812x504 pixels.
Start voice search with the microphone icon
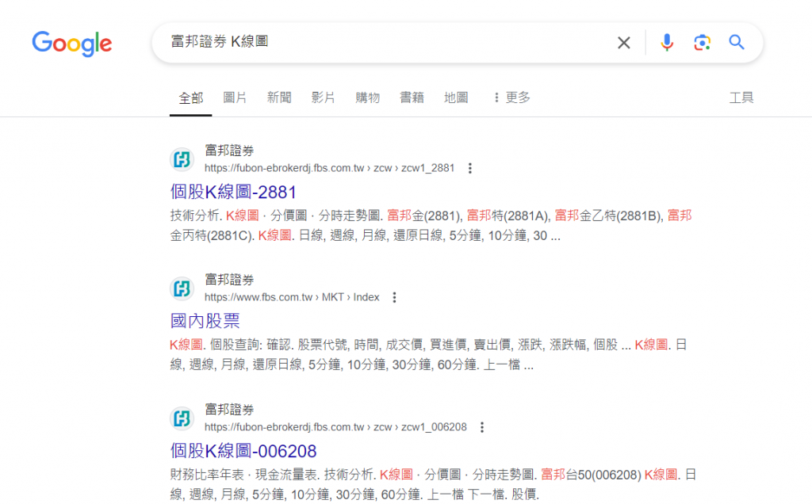click(x=667, y=43)
